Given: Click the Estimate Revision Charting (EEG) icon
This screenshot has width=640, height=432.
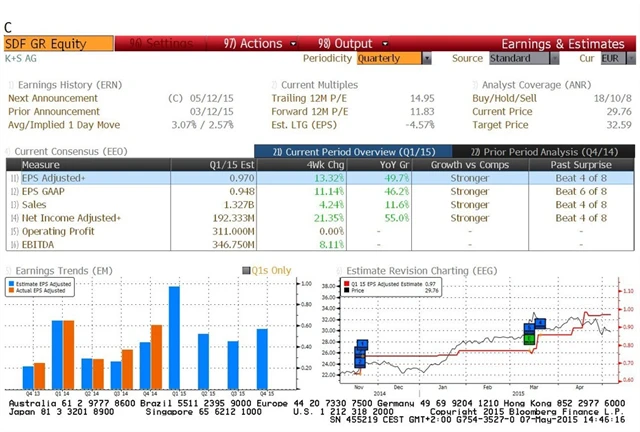Looking at the screenshot, I should click(x=338, y=269).
